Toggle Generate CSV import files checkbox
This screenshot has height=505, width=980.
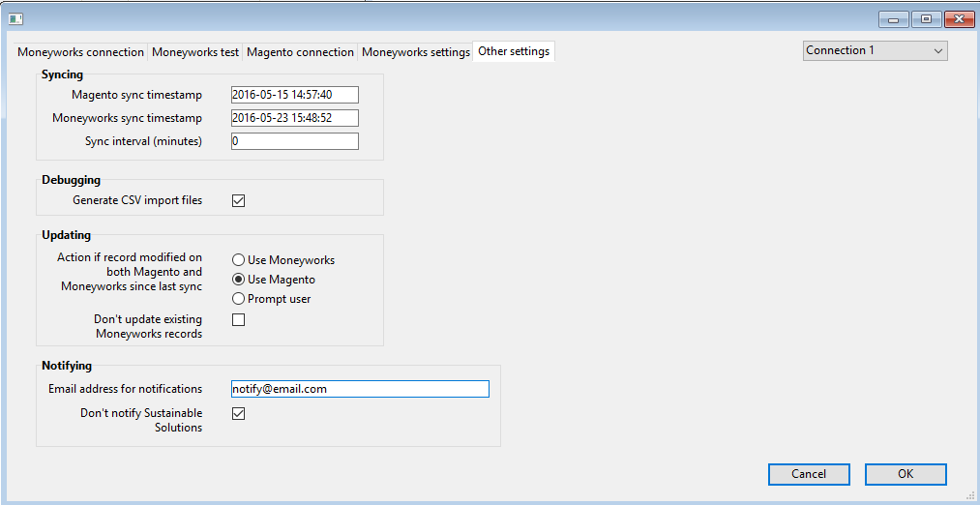click(238, 200)
